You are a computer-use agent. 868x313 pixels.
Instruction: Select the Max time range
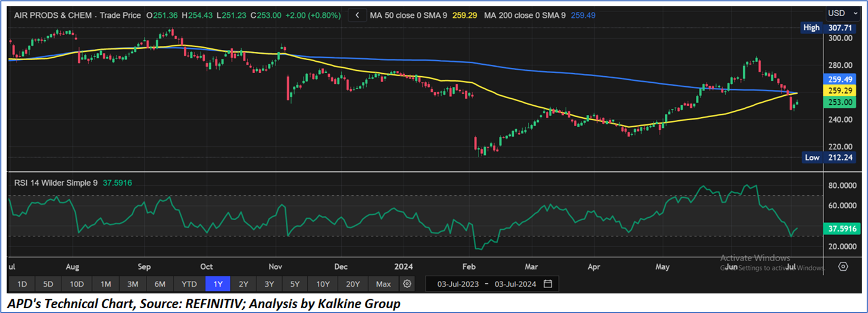click(384, 284)
